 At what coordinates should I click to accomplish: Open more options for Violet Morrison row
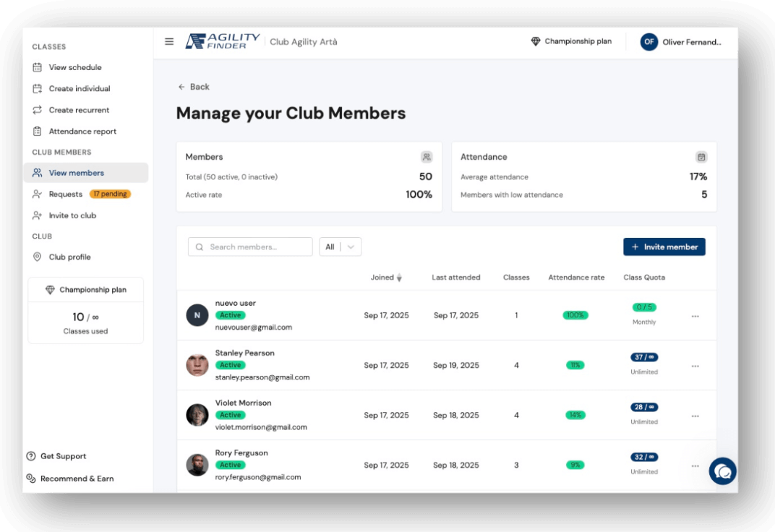pyautogui.click(x=695, y=416)
